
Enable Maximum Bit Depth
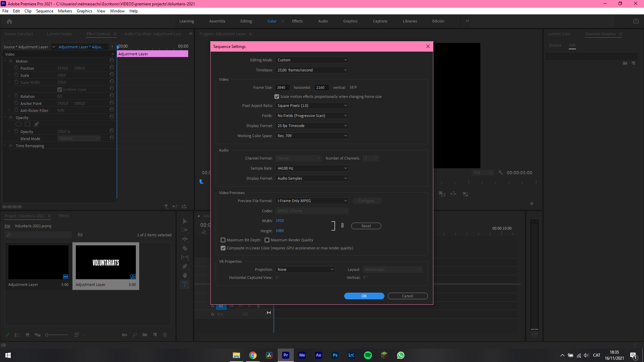223,240
